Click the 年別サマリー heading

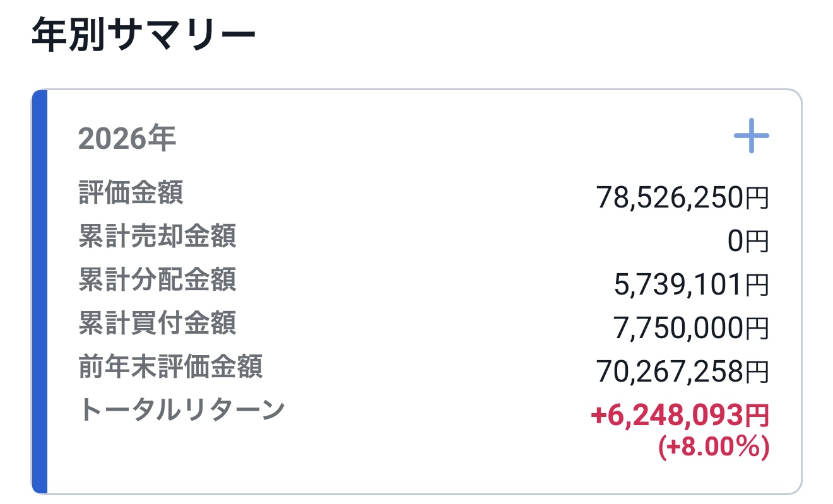pyautogui.click(x=143, y=36)
